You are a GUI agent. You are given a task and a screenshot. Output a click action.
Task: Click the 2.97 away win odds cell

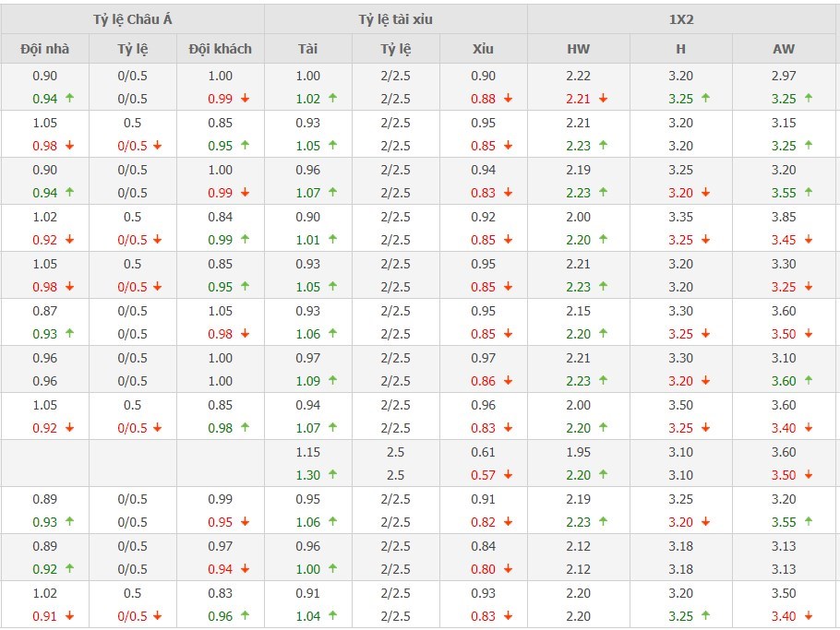[x=784, y=76]
